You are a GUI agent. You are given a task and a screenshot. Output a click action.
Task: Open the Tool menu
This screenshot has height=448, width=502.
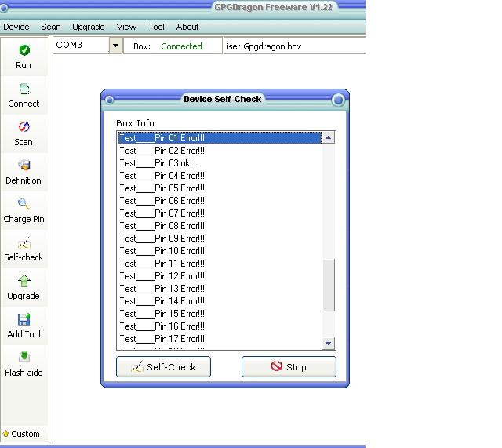[x=157, y=27]
